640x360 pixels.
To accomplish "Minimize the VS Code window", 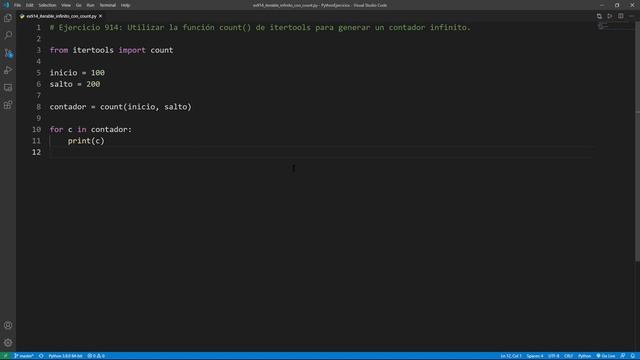I will coord(602,5).
